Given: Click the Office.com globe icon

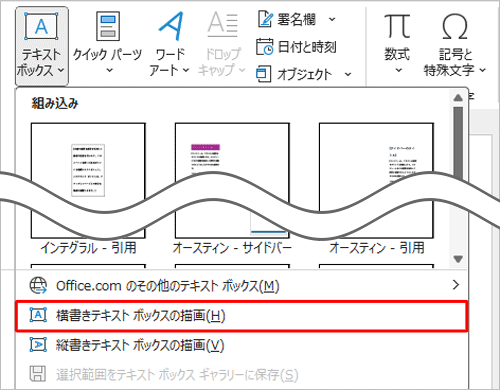Looking at the screenshot, I should [38, 286].
